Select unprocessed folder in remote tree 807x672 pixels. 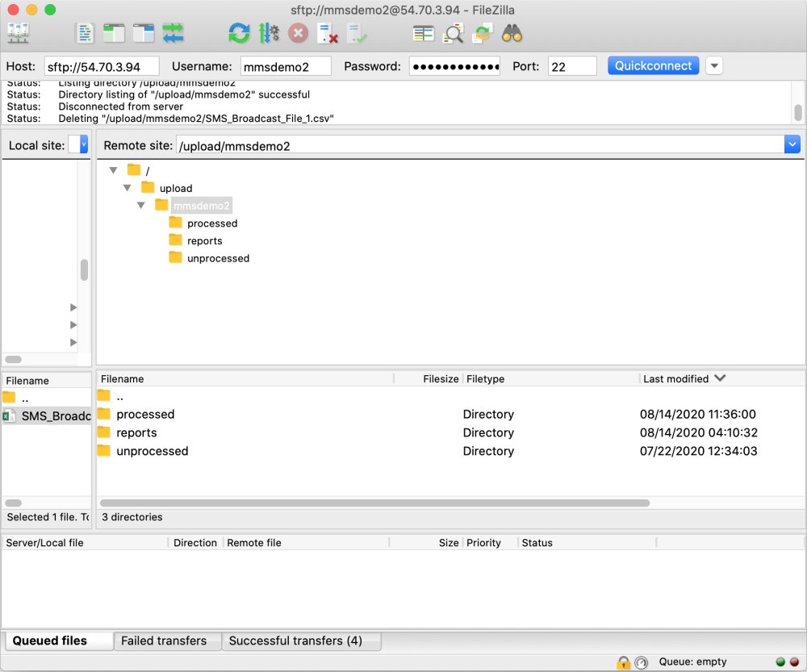coord(218,258)
